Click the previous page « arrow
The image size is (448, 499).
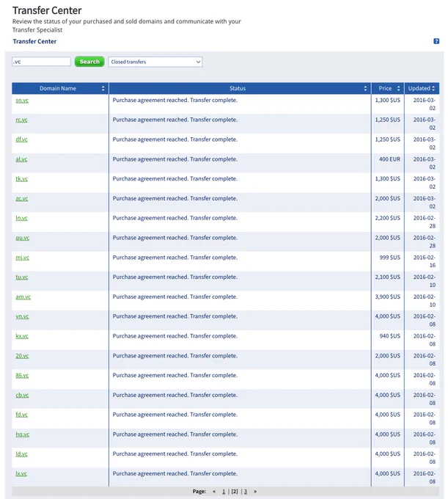pyautogui.click(x=214, y=492)
